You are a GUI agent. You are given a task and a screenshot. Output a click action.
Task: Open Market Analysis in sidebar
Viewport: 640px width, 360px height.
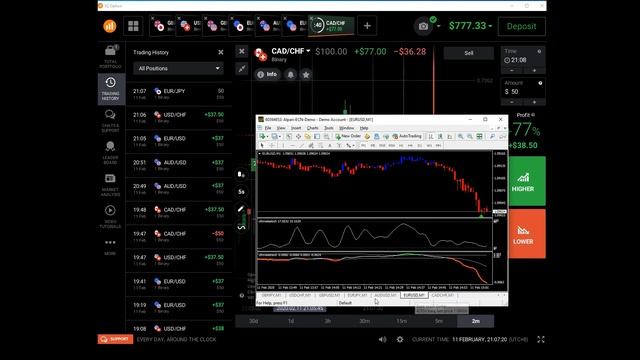click(x=110, y=184)
